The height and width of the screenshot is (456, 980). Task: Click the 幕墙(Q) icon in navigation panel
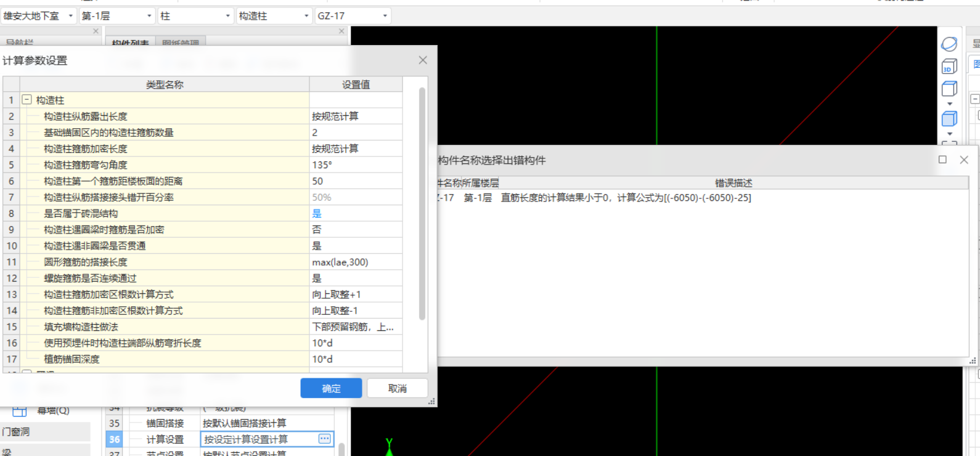(x=20, y=410)
